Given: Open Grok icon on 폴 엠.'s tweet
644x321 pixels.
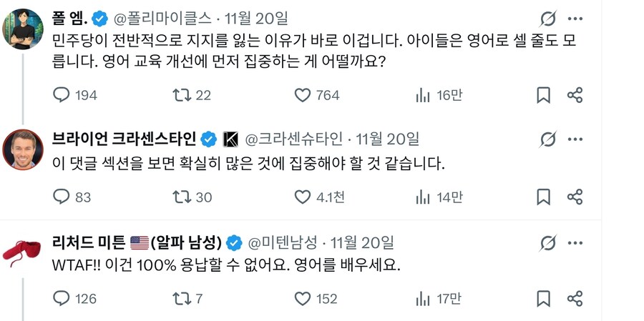Looking at the screenshot, I should 548,19.
